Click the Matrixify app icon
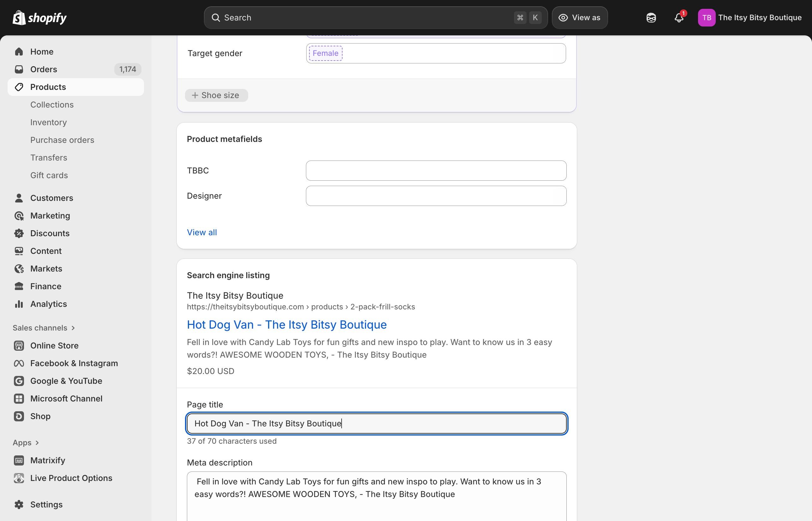The height and width of the screenshot is (521, 812). tap(19, 460)
